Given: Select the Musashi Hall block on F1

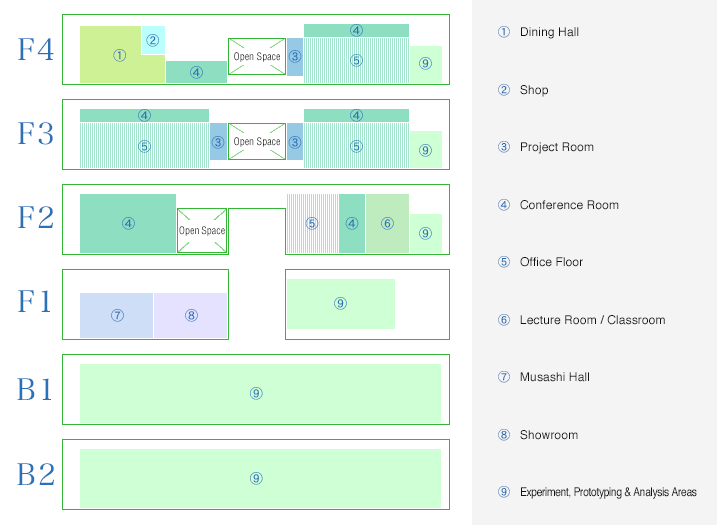Looking at the screenshot, I should tap(117, 315).
